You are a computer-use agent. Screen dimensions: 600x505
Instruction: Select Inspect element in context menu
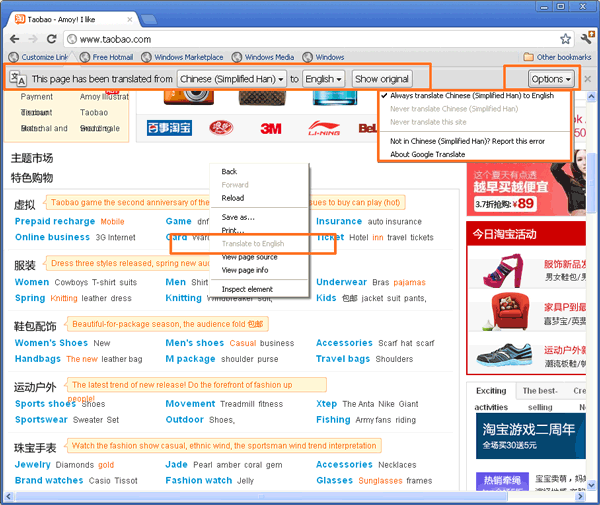pos(247,289)
